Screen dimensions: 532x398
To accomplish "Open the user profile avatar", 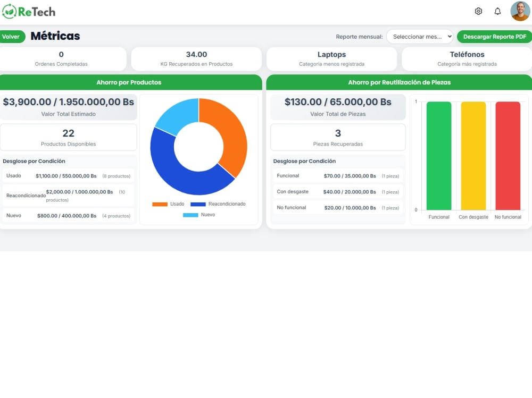I will click(x=520, y=11).
